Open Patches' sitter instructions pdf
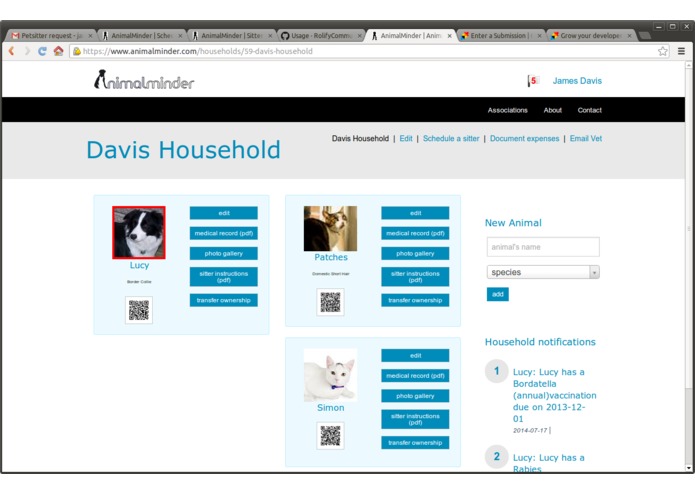This screenshot has height=494, width=695. [415, 276]
